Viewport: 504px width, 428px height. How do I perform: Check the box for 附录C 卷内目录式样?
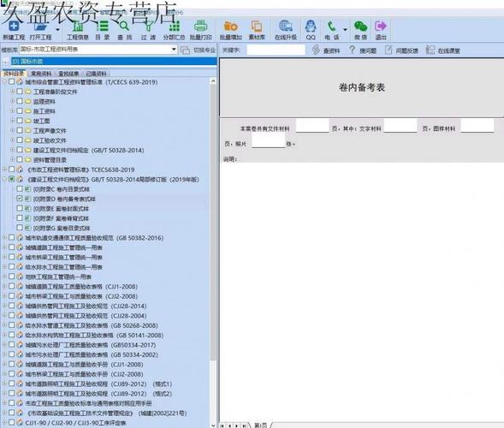pos(20,189)
